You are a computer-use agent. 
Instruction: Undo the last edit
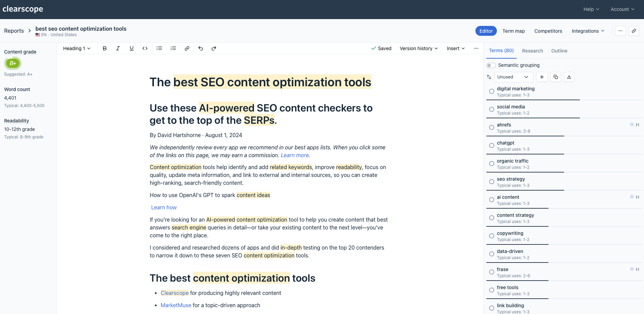(x=200, y=48)
